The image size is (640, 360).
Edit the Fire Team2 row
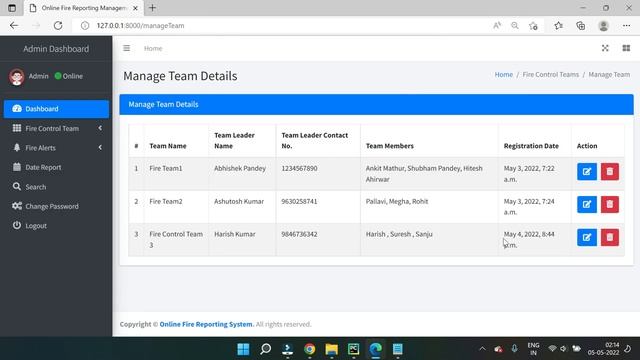click(587, 204)
